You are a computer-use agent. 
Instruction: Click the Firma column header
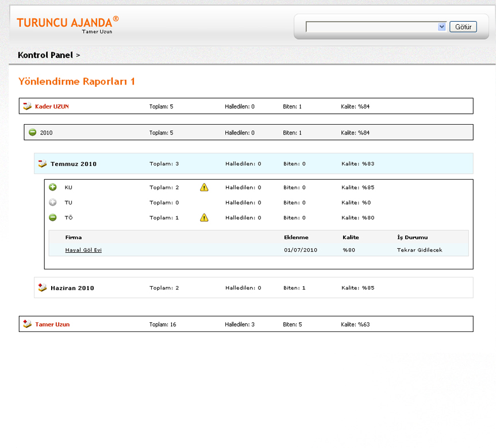coord(74,237)
